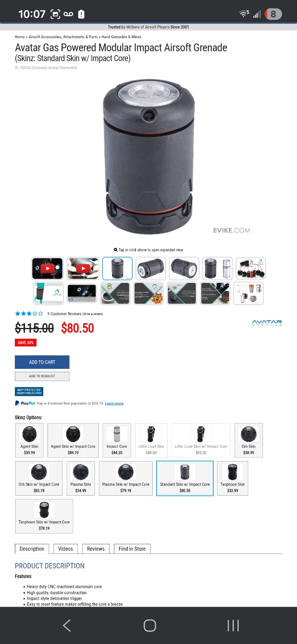This screenshot has width=297, height=644.
Task: Select Tacphoon Skin w/ Impact Core option
Action: (44, 516)
